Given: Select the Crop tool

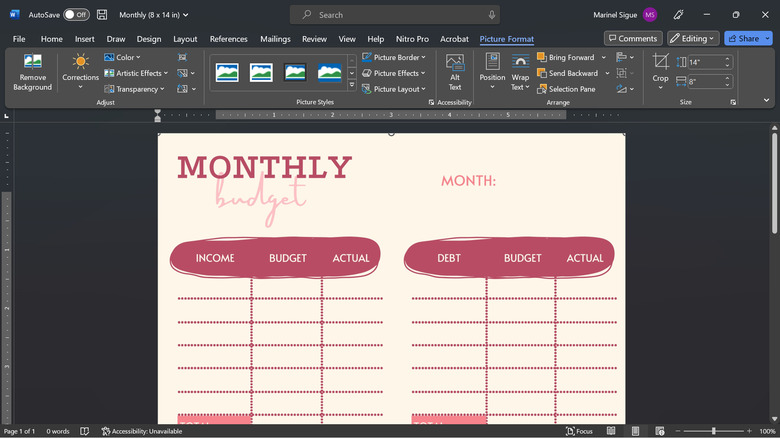Looking at the screenshot, I should (661, 68).
